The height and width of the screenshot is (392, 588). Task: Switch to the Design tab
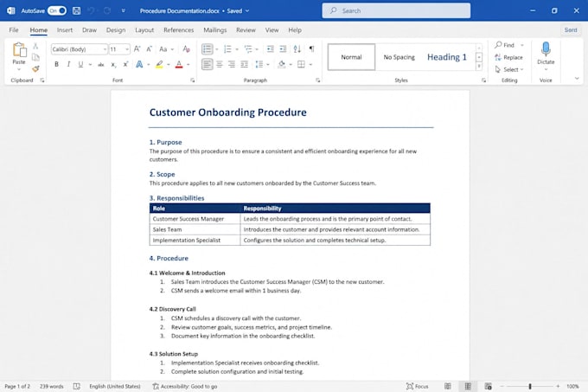[x=116, y=30]
